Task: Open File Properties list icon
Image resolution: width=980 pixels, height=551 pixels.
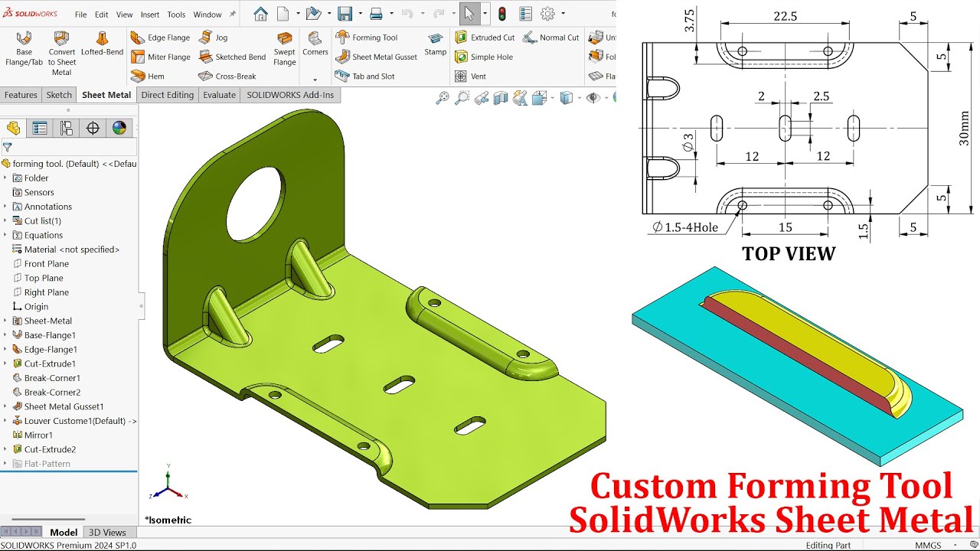Action: point(525,14)
